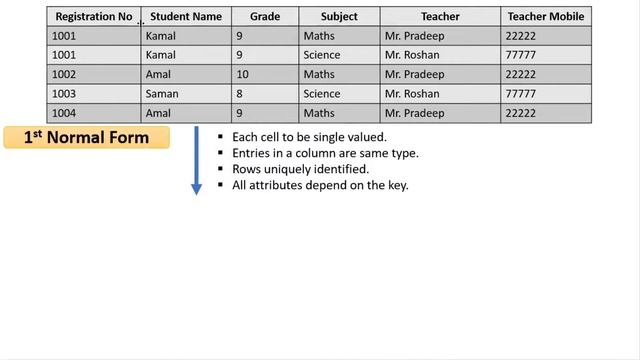Select the cell containing 1002

click(x=94, y=74)
